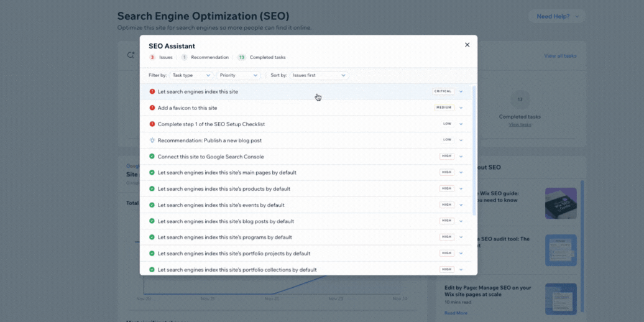Select the site's events by default row text
Image resolution: width=644 pixels, height=322 pixels.
point(221,205)
